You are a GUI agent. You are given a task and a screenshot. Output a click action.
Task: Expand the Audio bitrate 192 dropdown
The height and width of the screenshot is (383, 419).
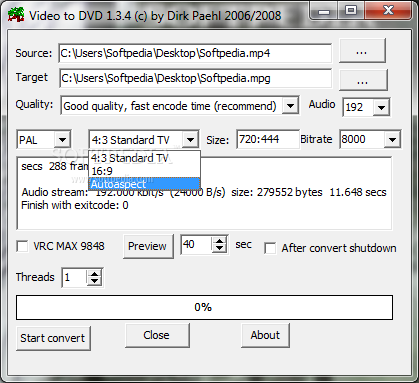pyautogui.click(x=381, y=107)
